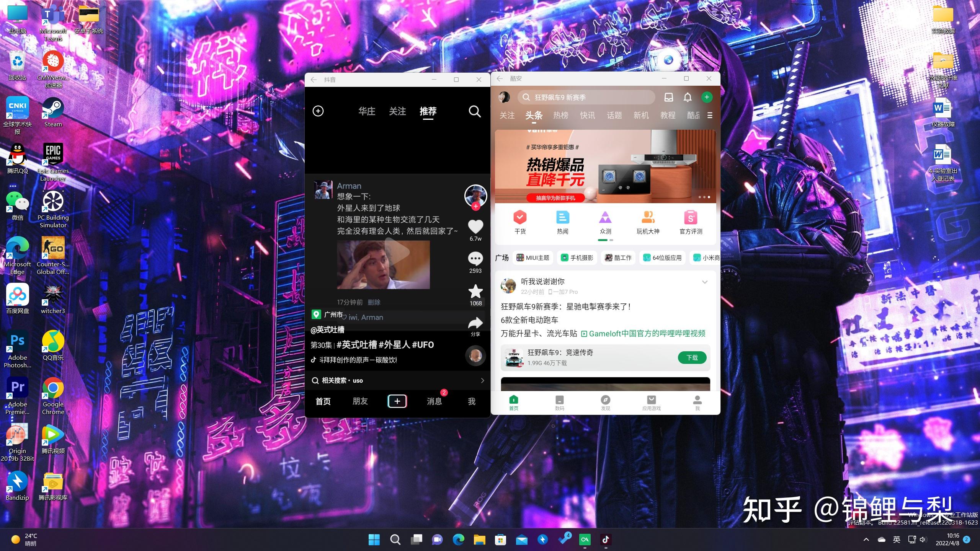
Task: Go to 数码 in Coolapk bottom bar
Action: (x=560, y=403)
